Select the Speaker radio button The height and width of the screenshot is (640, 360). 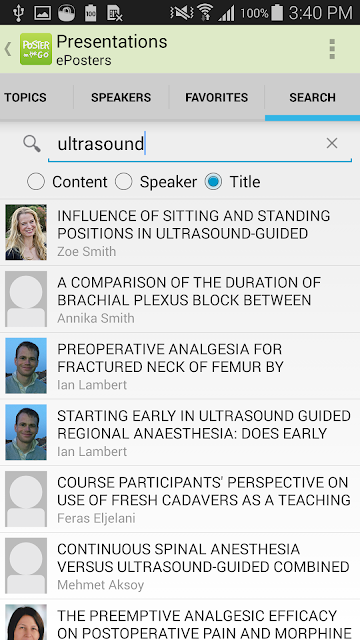coord(124,182)
